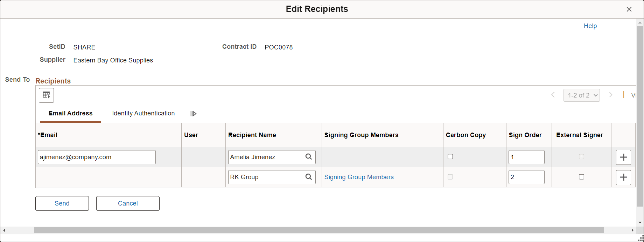Close the Edit Recipients dialog
This screenshot has width=644, height=242.
coord(629,9)
